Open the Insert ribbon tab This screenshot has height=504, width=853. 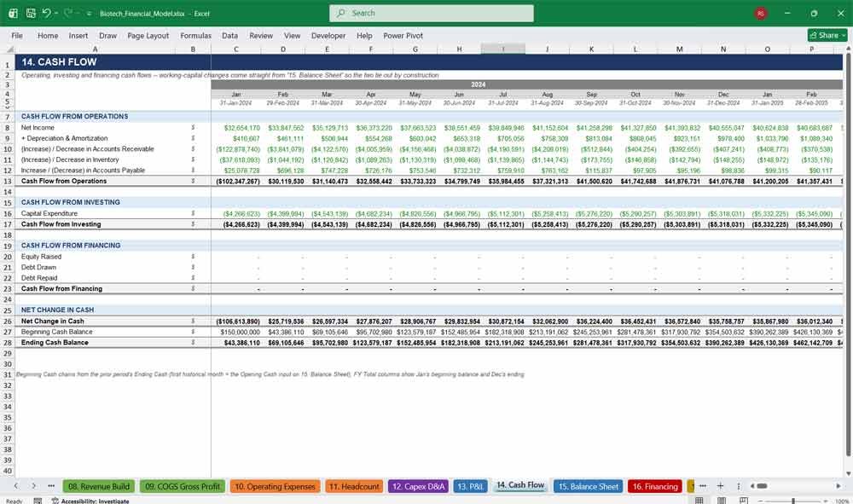[x=78, y=35]
